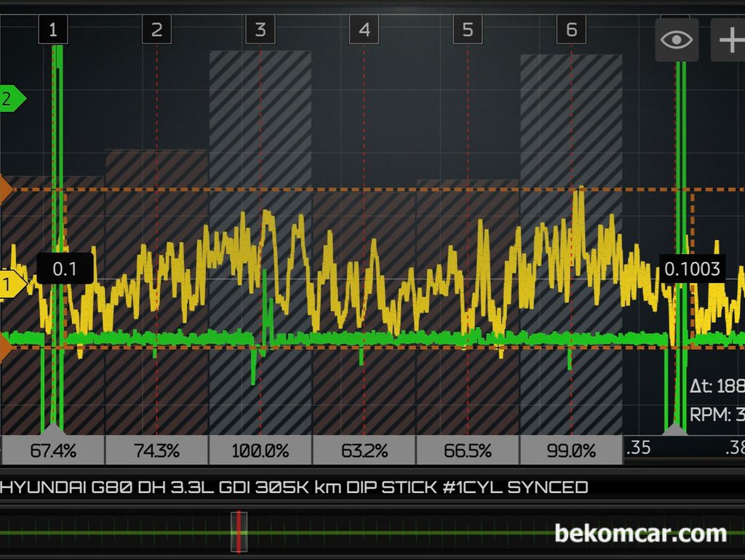
Task: Click the plus icon to add
Action: click(729, 39)
